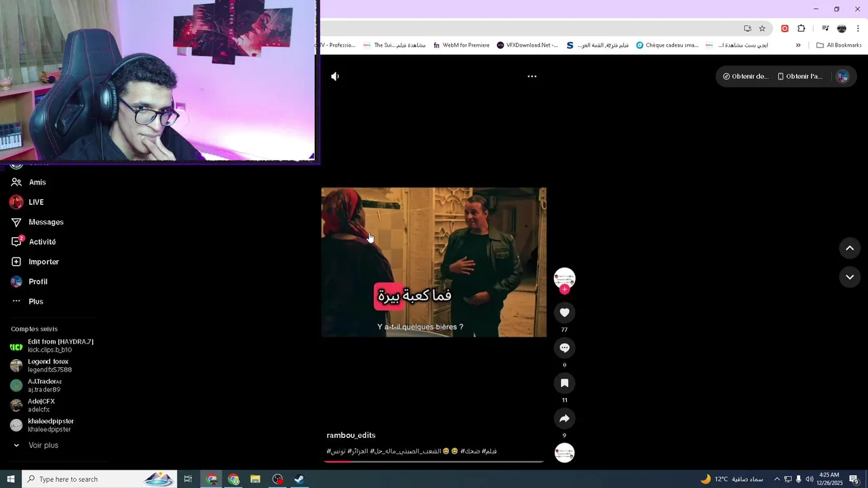This screenshot has width=868, height=488.
Task: Open the red recorder extension icon
Action: (785, 28)
